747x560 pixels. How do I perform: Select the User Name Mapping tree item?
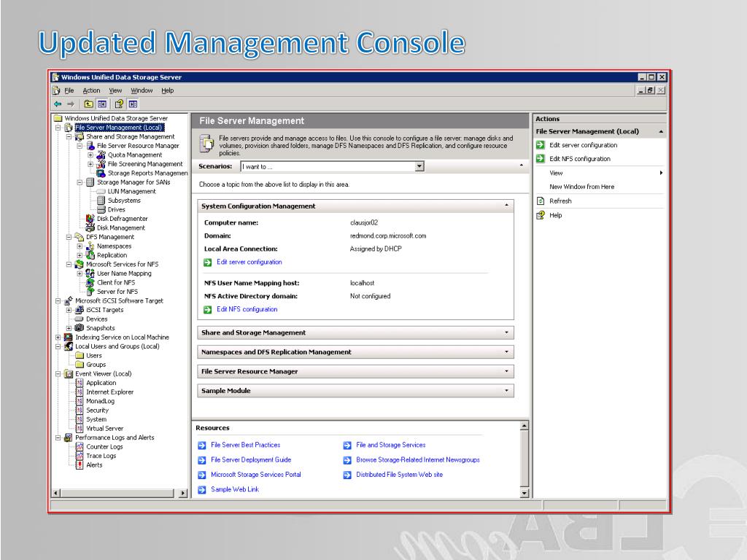point(124,273)
